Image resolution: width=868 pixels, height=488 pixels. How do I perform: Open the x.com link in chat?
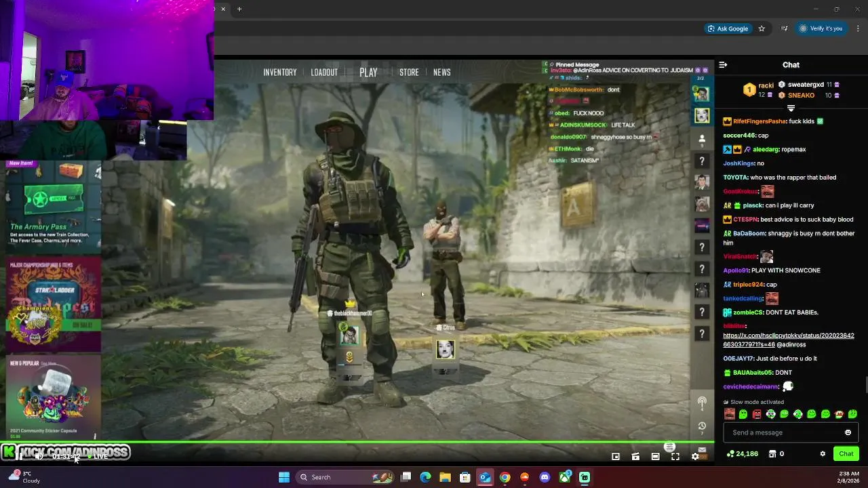tap(789, 340)
